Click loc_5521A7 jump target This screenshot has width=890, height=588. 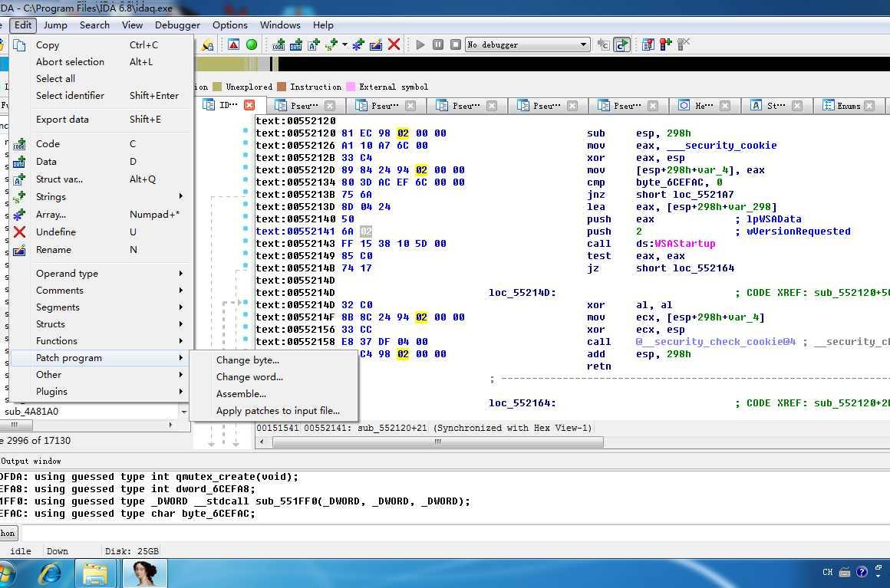coord(704,195)
